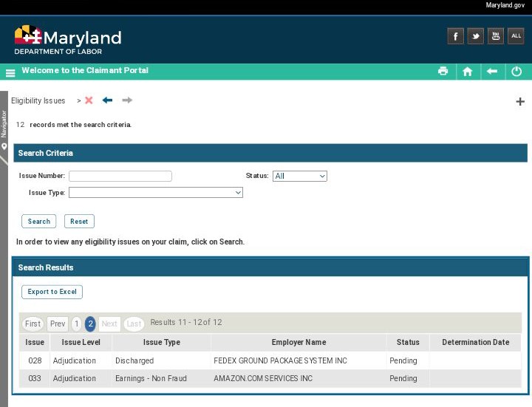This screenshot has height=407, width=532.
Task: Click the Search button
Action: click(38, 222)
